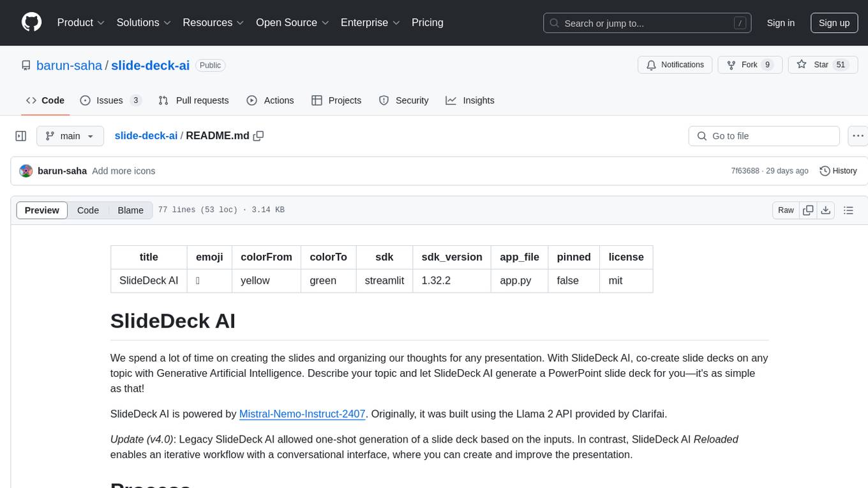Switch to the Actions tab
Viewport: 868px width, 488px height.
point(270,100)
